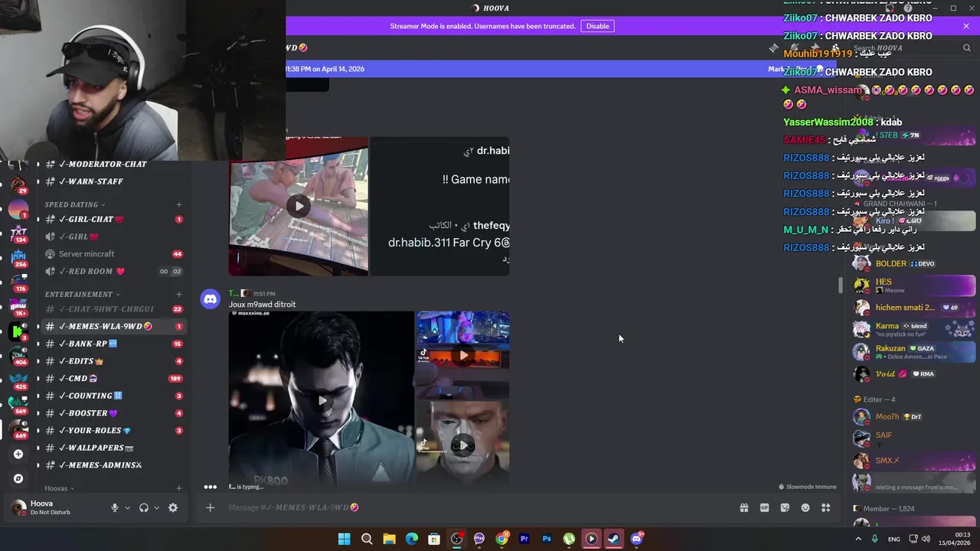Screen dimensions: 980x551
Task: Open Windows taskbar Search
Action: 367,539
